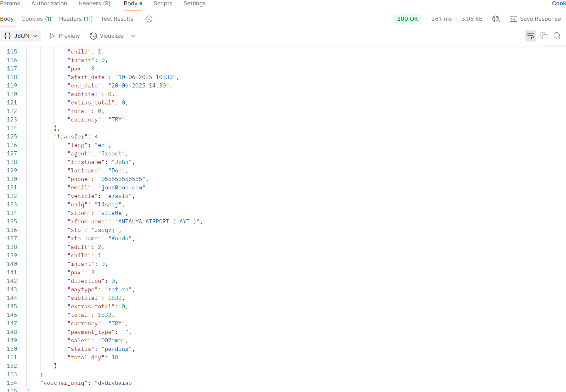Click line number 125 in the gutter

(x=12, y=137)
